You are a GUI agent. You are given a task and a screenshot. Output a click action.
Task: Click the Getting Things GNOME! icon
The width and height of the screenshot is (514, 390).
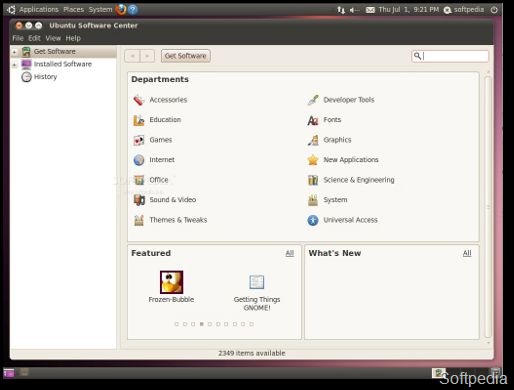point(257,282)
